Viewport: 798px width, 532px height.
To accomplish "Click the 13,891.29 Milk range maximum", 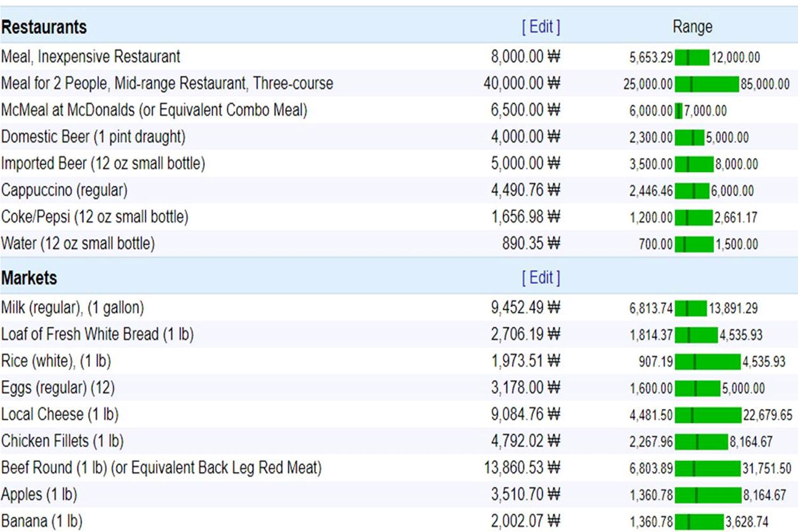I will [x=734, y=309].
